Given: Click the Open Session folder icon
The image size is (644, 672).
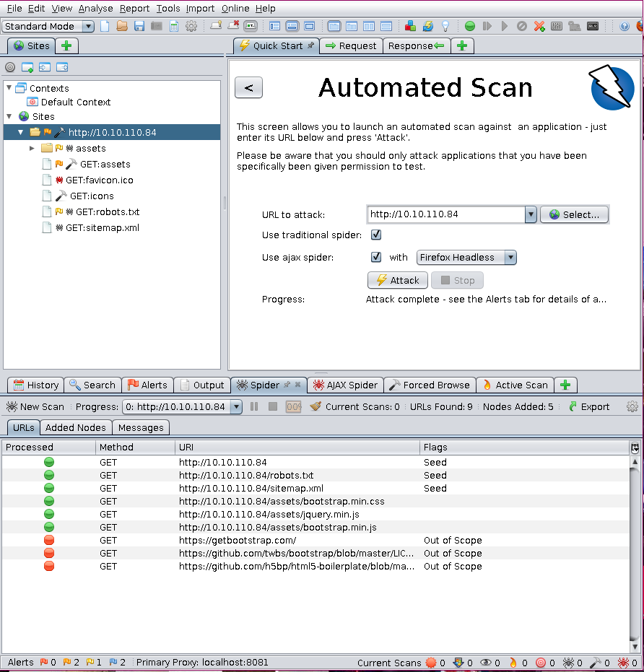Looking at the screenshot, I should point(122,26).
